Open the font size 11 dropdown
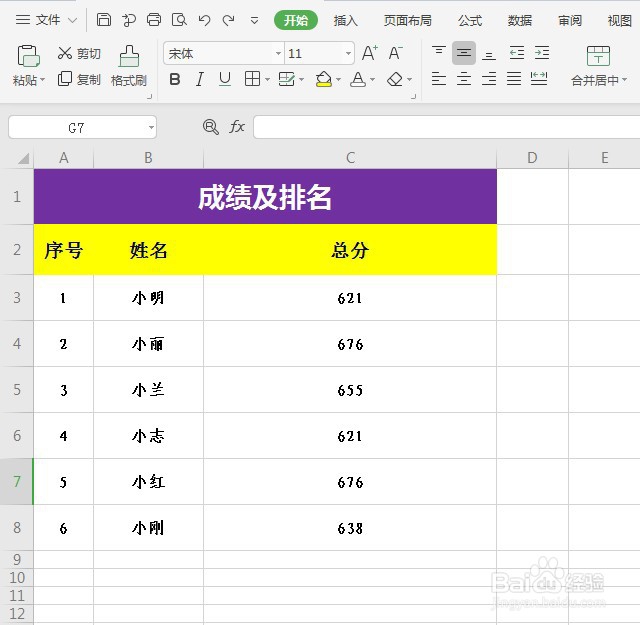The width and height of the screenshot is (640, 625). (x=348, y=53)
